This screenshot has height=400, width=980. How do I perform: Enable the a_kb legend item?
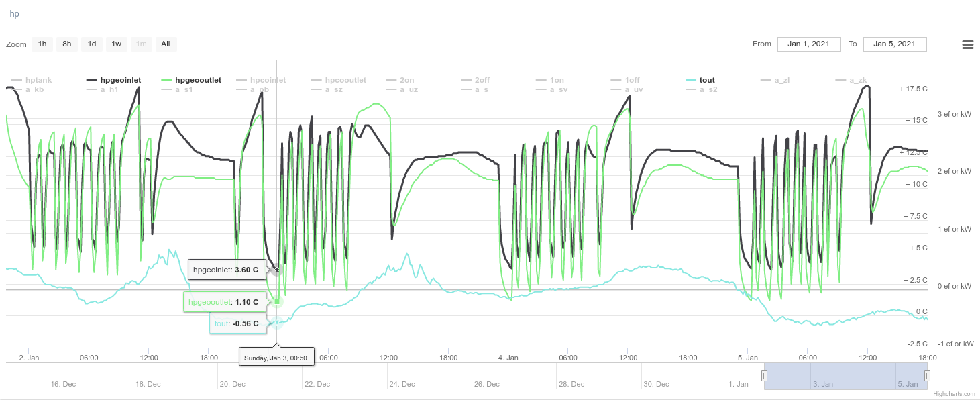pos(28,89)
